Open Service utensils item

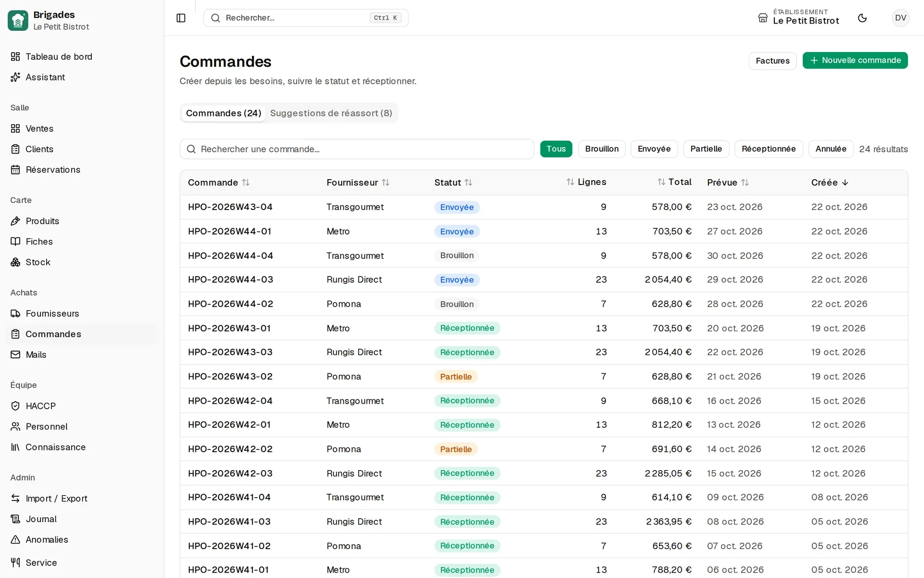click(x=82, y=563)
